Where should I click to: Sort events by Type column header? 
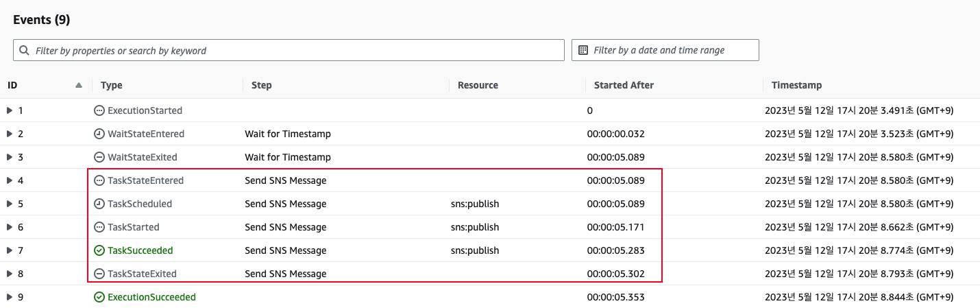[112, 85]
